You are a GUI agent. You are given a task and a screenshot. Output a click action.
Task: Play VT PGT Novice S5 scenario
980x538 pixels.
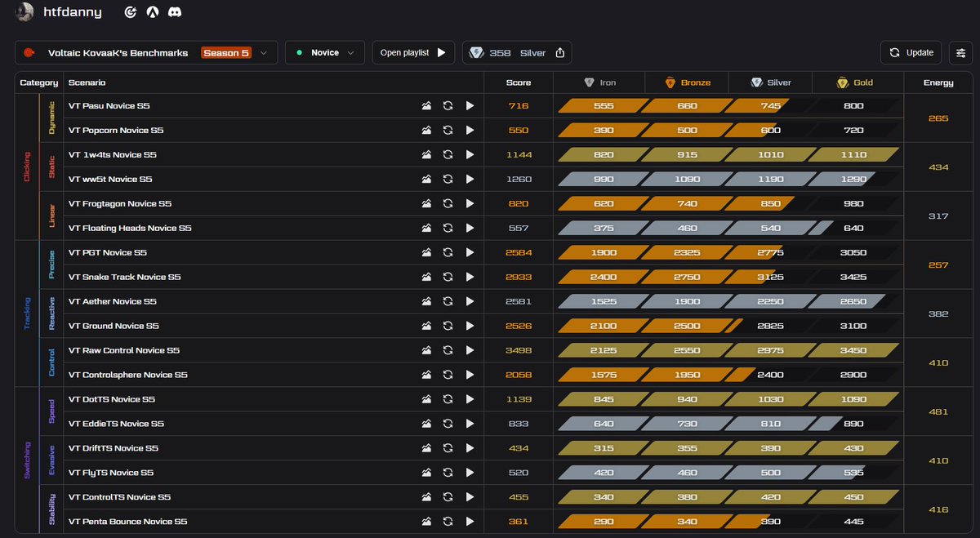(x=470, y=253)
